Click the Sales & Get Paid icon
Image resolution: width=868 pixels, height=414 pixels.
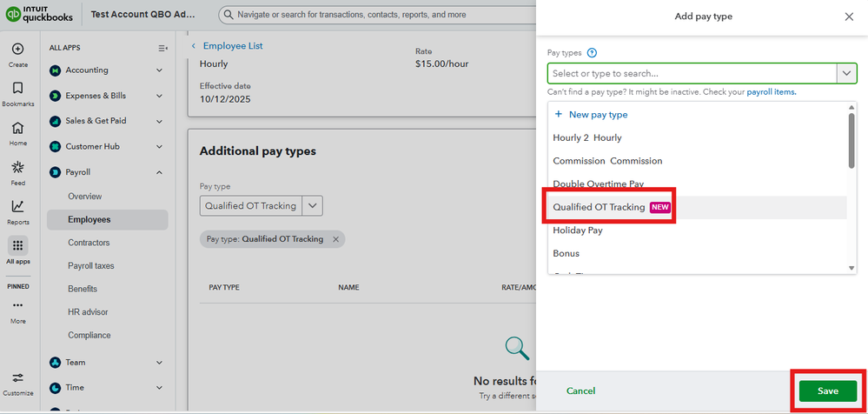click(x=55, y=121)
